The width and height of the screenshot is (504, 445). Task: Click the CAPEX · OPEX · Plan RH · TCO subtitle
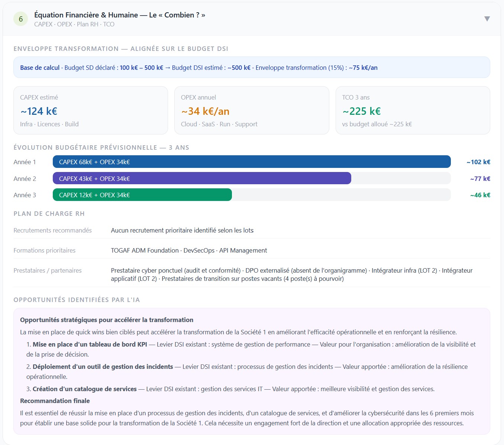click(x=74, y=24)
